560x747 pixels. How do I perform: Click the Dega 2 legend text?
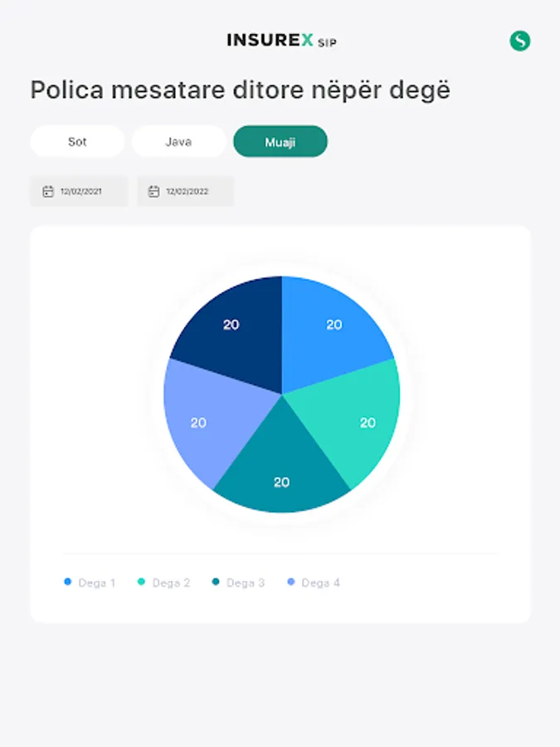[171, 583]
